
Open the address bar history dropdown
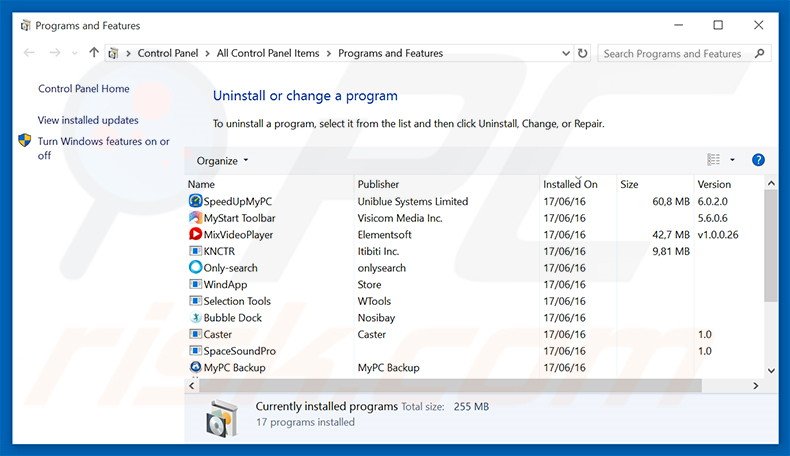(x=566, y=53)
